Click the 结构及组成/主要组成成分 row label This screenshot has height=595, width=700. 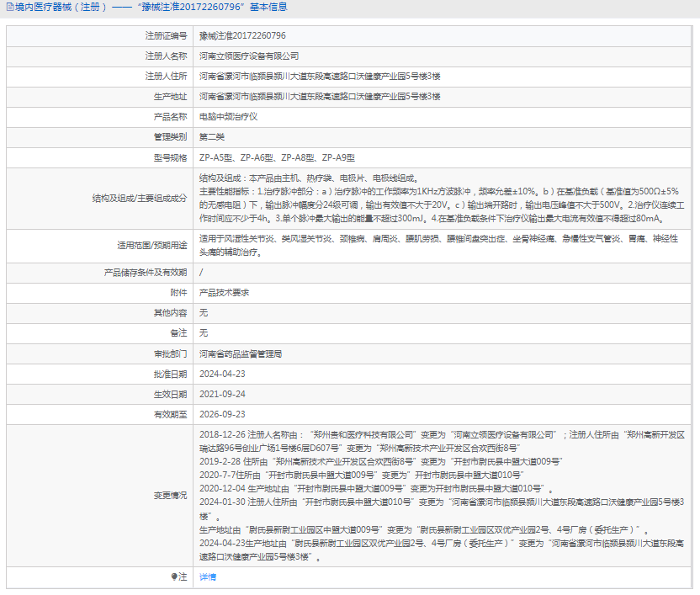point(140,199)
